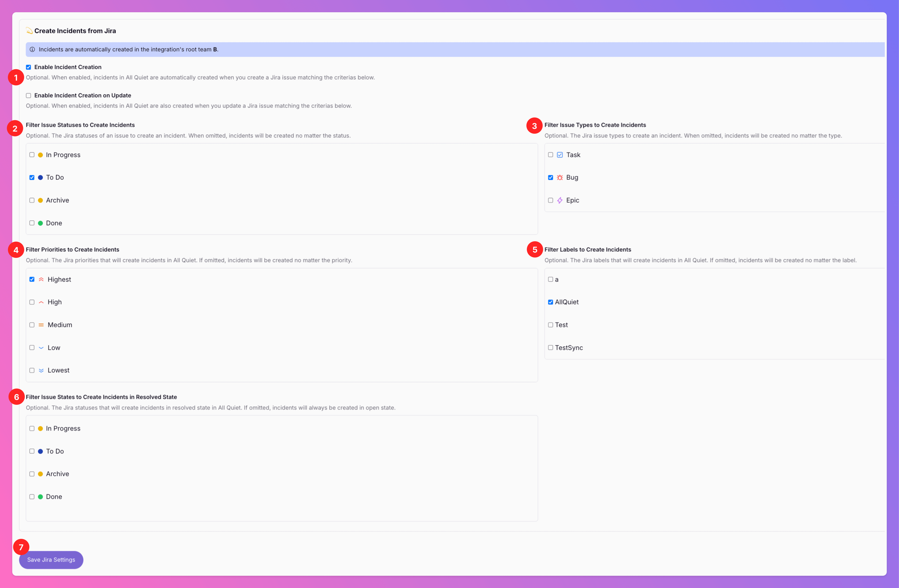
Task: Click the Lowest priority double-chevron icon
Action: tap(41, 371)
